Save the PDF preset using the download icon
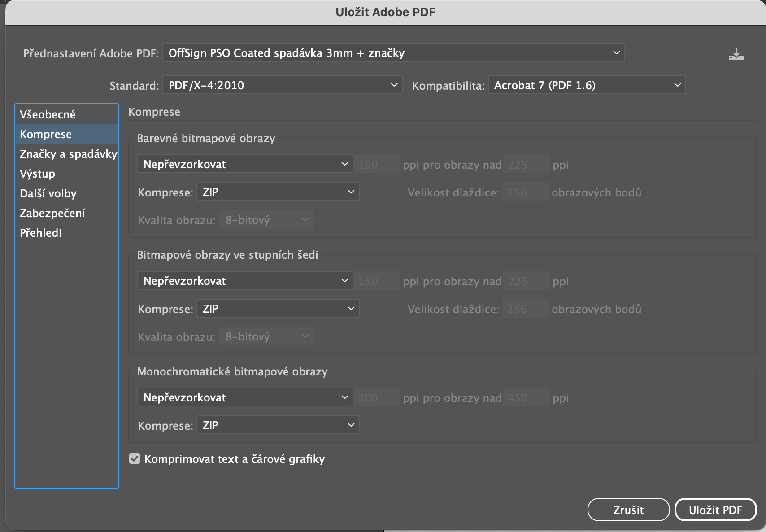 tap(736, 54)
